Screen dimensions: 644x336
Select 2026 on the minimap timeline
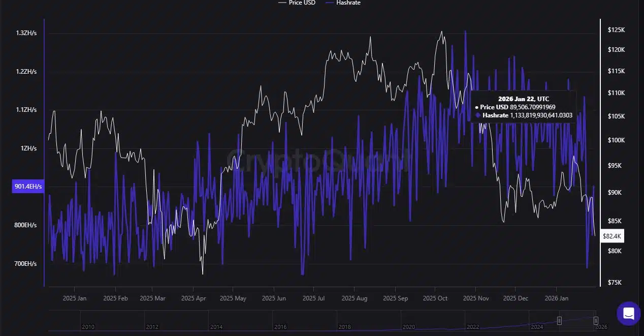(x=602, y=327)
